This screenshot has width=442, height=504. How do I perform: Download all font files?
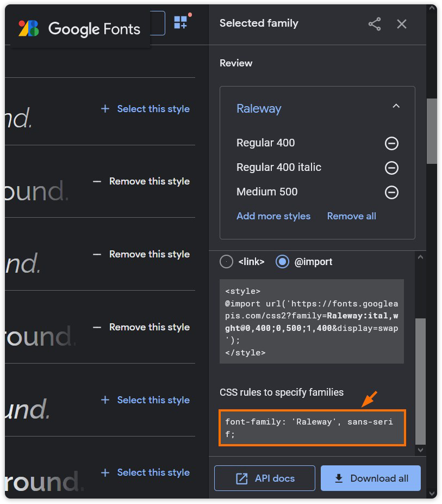click(370, 478)
